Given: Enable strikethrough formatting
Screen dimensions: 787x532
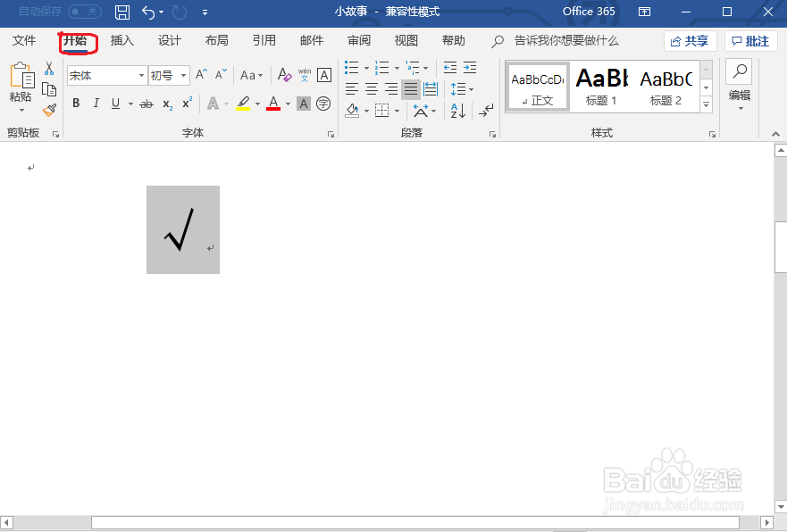Looking at the screenshot, I should 146,103.
